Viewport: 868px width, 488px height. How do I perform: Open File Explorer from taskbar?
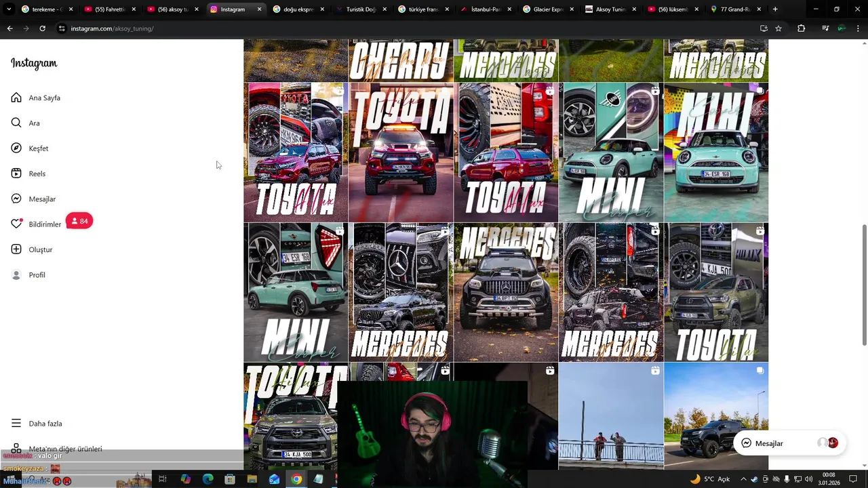[x=252, y=479]
